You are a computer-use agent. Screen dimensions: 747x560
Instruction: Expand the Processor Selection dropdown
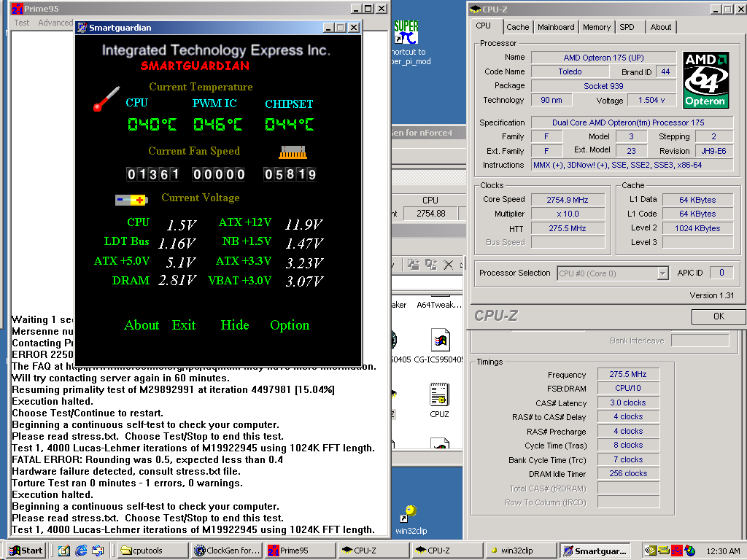click(x=662, y=273)
